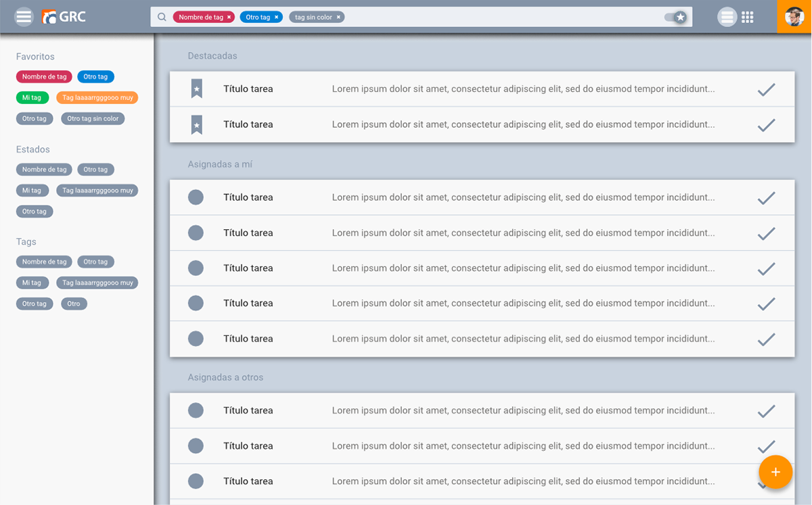Check off the second "Asignadas a otros" task

766,446
